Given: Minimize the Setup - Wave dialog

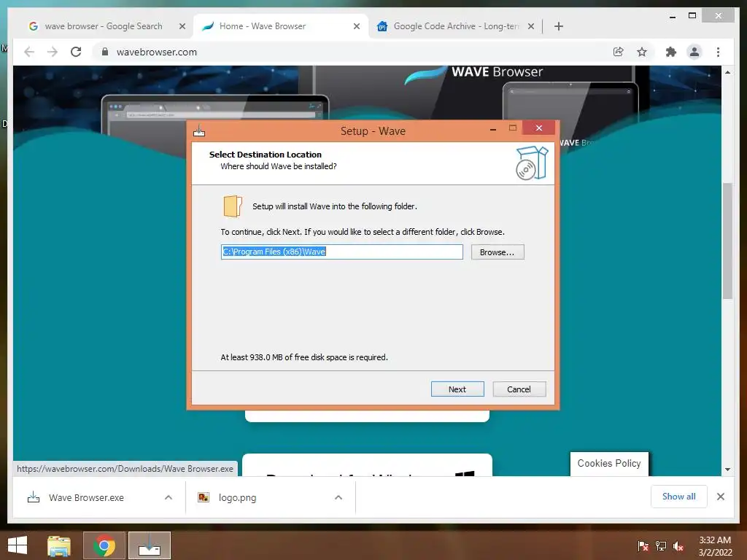Looking at the screenshot, I should point(493,128).
